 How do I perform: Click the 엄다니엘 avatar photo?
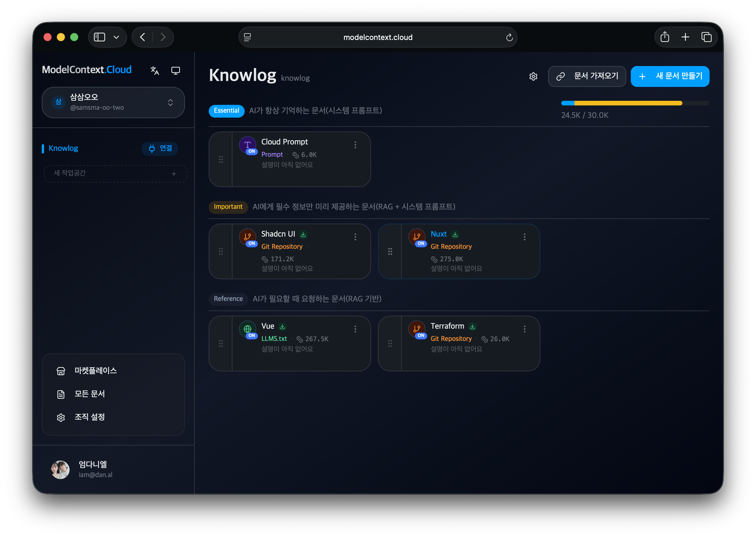click(60, 470)
